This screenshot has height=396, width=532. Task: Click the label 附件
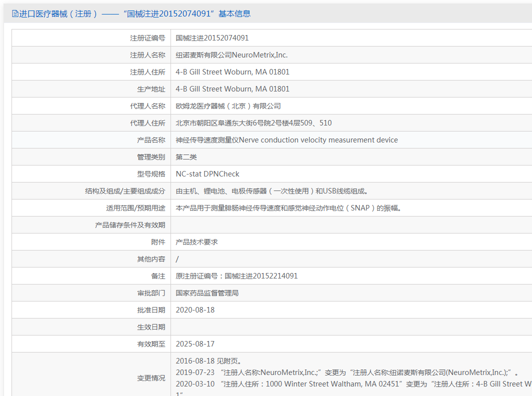(158, 242)
